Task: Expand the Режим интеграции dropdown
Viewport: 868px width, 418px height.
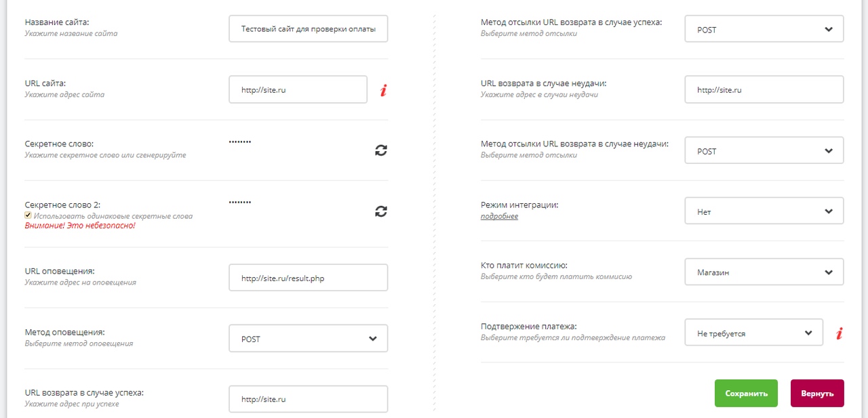Action: click(764, 211)
